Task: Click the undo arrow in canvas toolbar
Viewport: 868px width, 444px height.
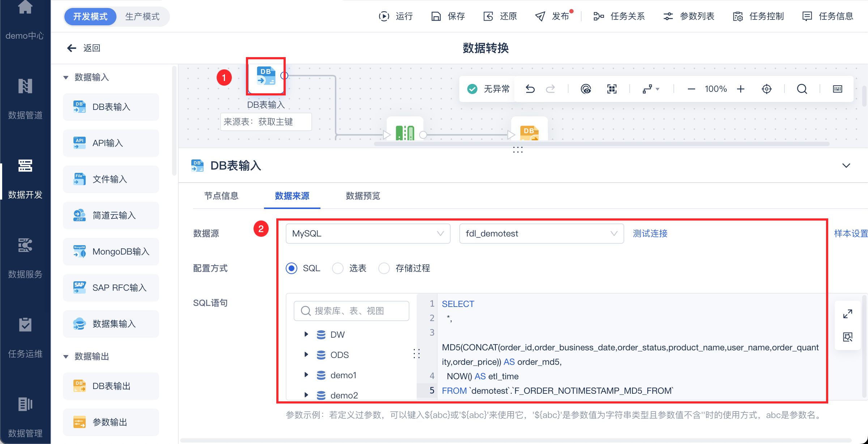Action: [530, 89]
